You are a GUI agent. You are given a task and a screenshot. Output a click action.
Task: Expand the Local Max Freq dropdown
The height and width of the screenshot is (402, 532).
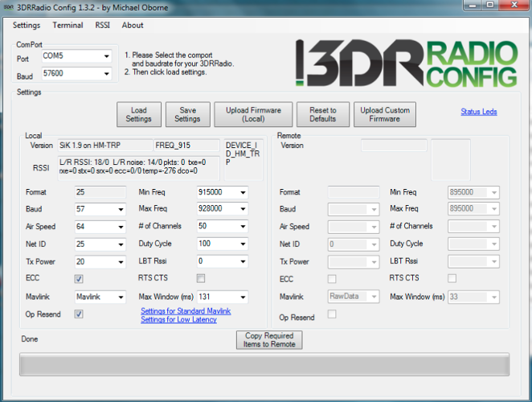243,209
